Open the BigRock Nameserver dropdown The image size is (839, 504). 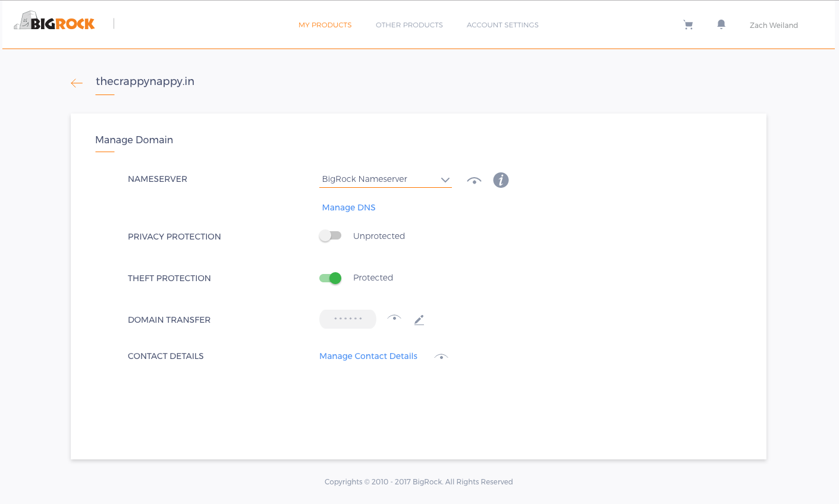(385, 179)
